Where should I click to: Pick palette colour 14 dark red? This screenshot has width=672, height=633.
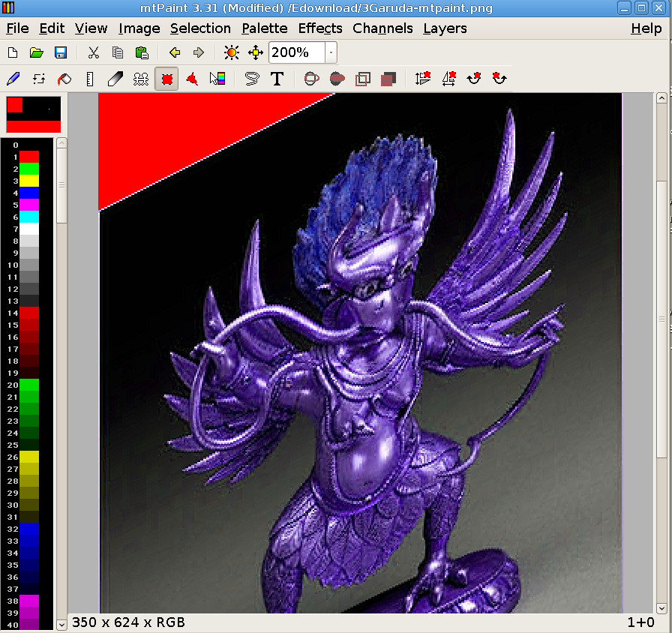29,313
